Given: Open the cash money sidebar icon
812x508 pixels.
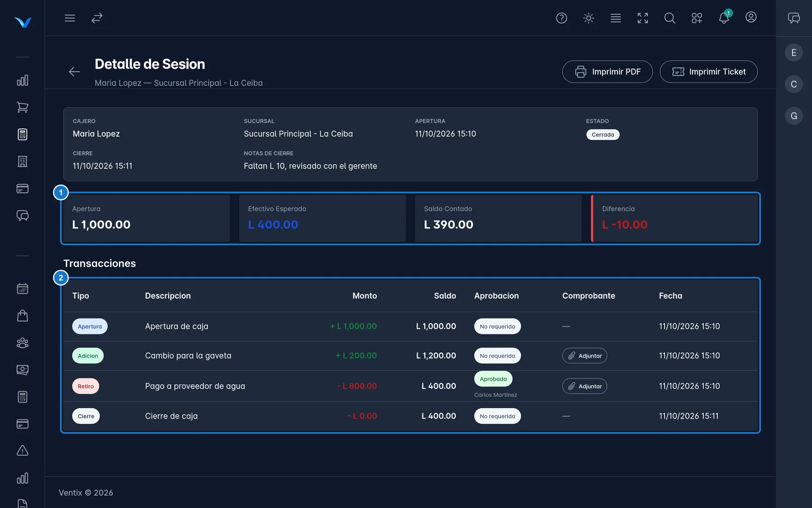Looking at the screenshot, I should click(23, 370).
